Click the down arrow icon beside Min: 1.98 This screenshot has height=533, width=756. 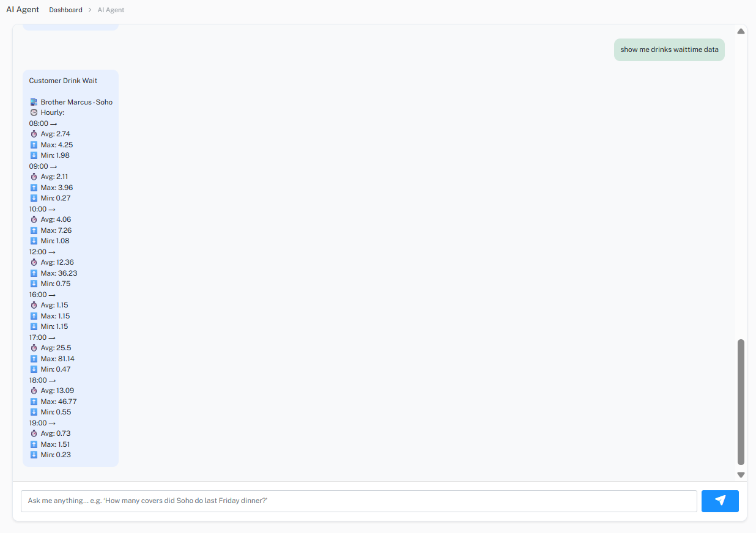click(x=34, y=155)
